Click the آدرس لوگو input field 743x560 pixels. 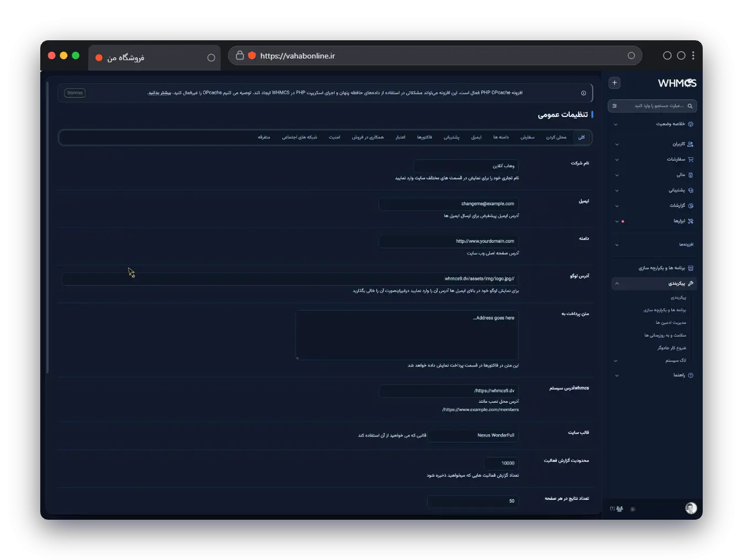tap(290, 279)
